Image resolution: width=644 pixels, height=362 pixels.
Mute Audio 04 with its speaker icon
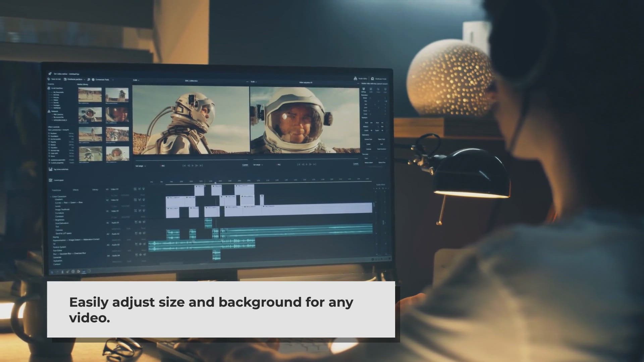(x=145, y=254)
